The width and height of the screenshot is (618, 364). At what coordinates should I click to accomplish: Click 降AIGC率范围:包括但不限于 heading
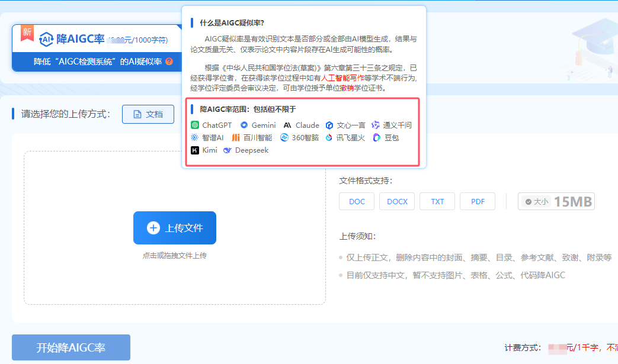(248, 109)
